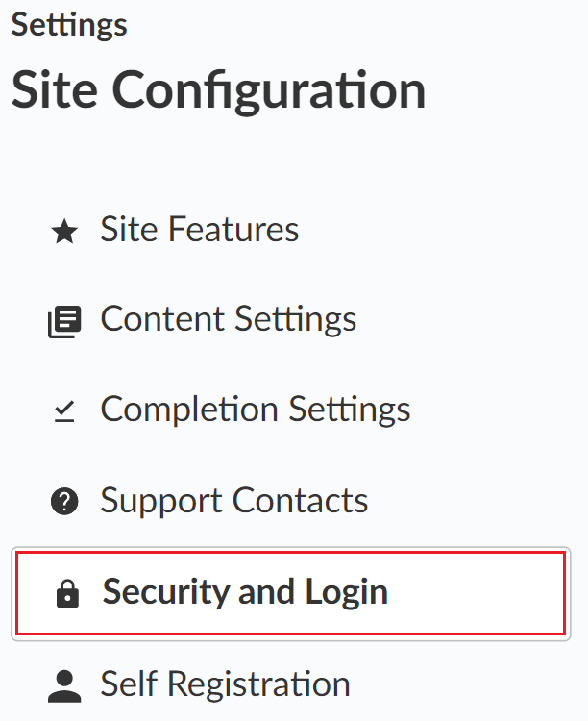Click the star icon beside Site Features
Viewport: 588px width, 721px height.
coord(63,232)
